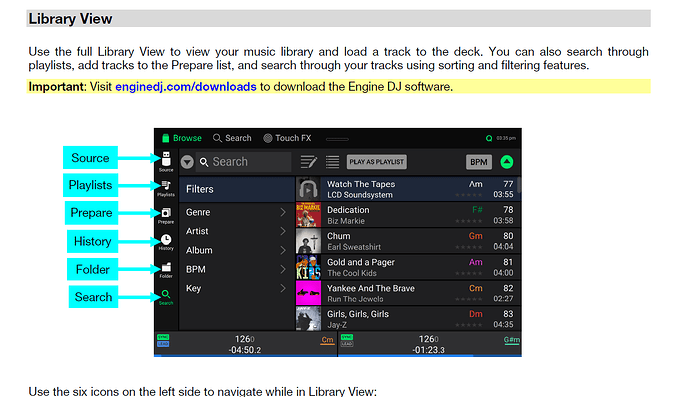Toggle the left deck SYNC indicator
The height and width of the screenshot is (397, 689).
tap(163, 337)
